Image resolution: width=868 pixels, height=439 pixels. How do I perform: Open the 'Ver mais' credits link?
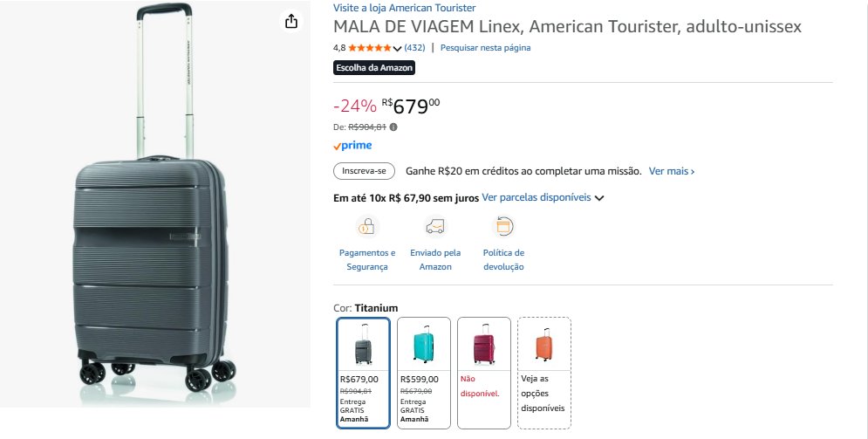(671, 171)
